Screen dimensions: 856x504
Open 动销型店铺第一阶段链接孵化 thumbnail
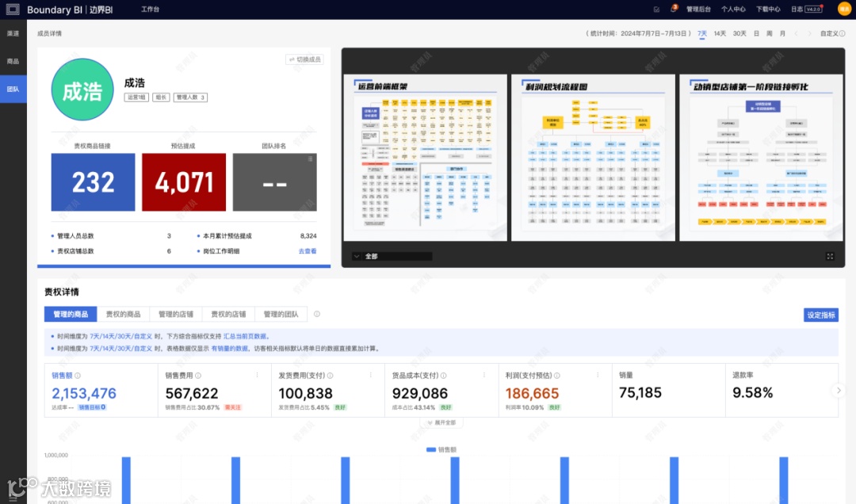[761, 157]
